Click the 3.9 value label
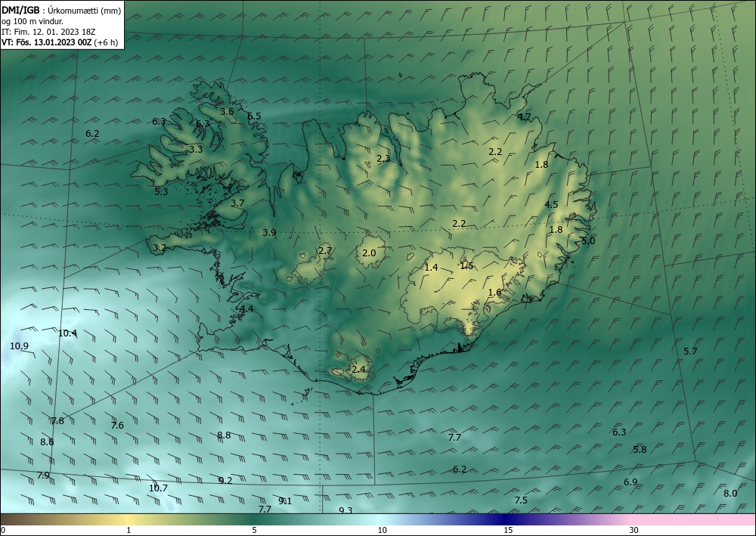The width and height of the screenshot is (756, 536). [270, 233]
